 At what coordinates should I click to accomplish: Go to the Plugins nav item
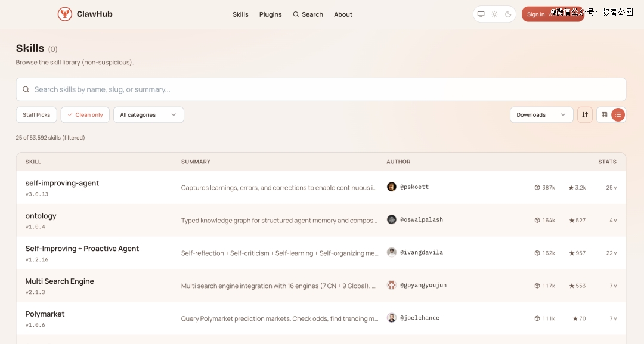(x=270, y=14)
